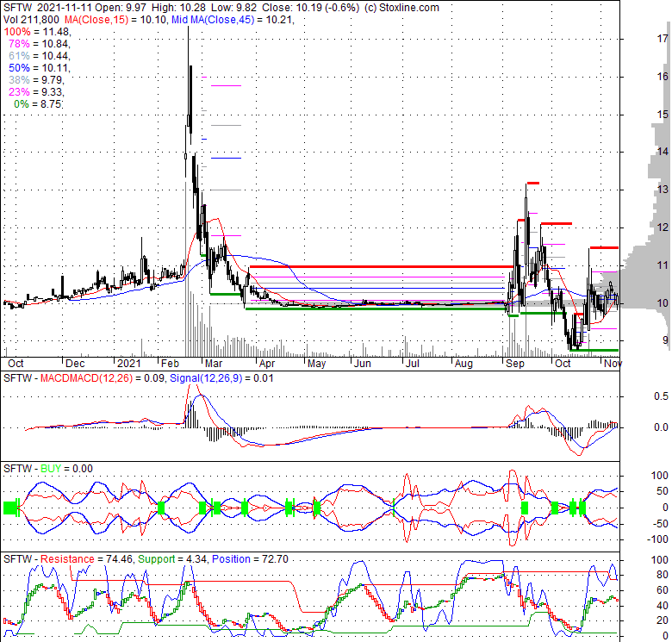The height and width of the screenshot is (642, 672).
Task: Click the Aug month label on time axis
Action: [x=464, y=364]
